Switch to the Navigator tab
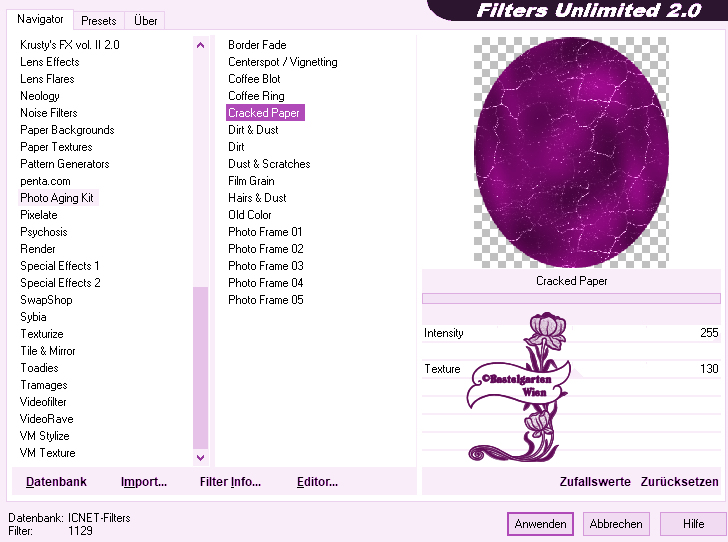Viewport: 728px width, 542px height. [40, 20]
